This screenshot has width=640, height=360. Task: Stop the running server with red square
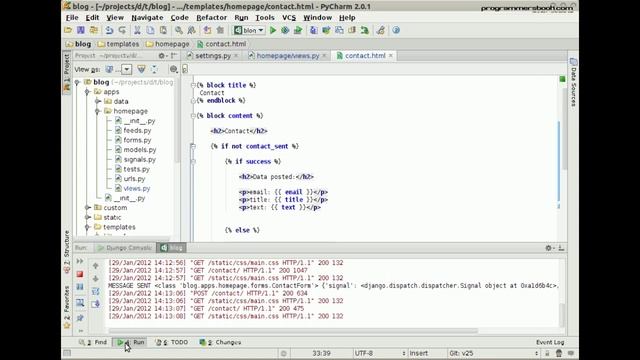point(80,274)
